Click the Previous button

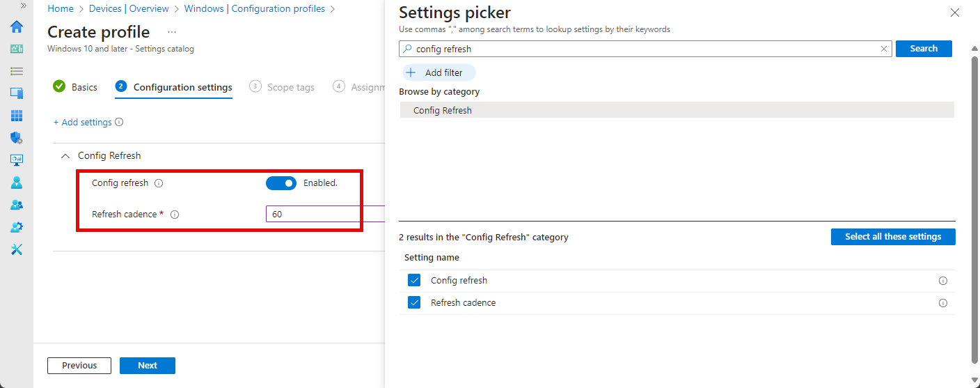click(x=79, y=365)
